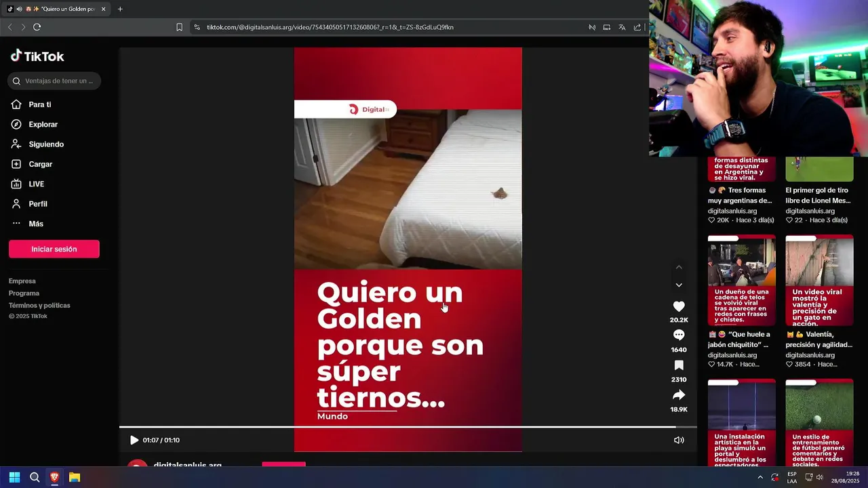Bookmark this page in address bar

[179, 27]
